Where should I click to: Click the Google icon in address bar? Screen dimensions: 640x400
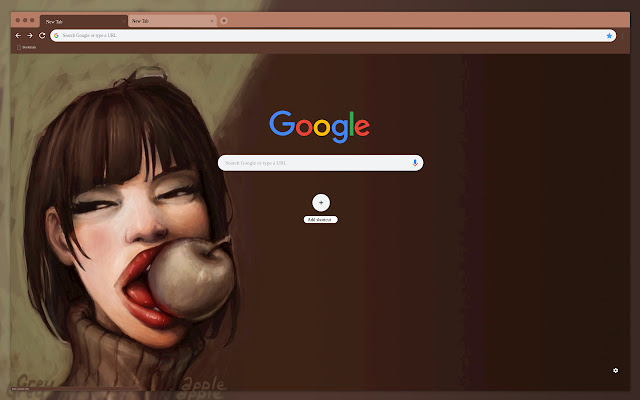coord(56,36)
